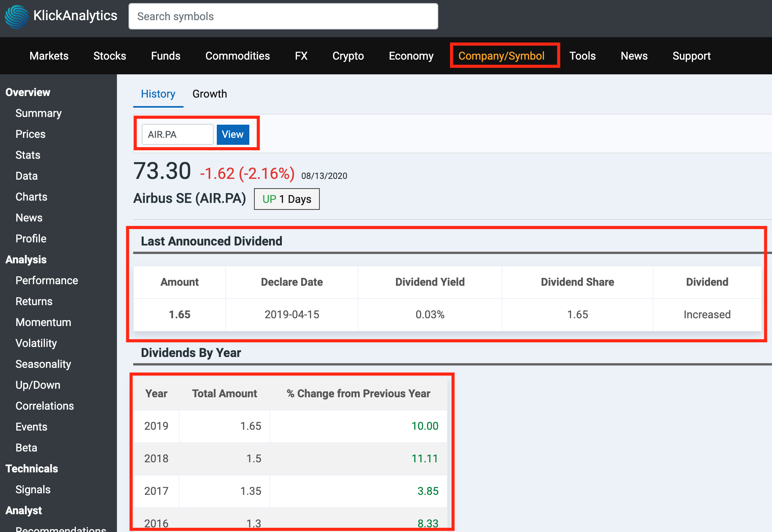Click the UP 1 Days badge
The image size is (772, 532).
click(286, 199)
